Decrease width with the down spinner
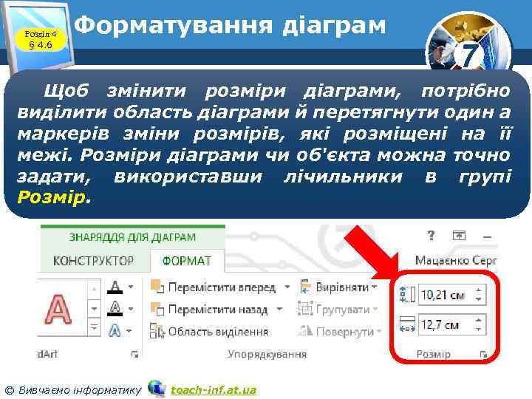 pos(478,329)
